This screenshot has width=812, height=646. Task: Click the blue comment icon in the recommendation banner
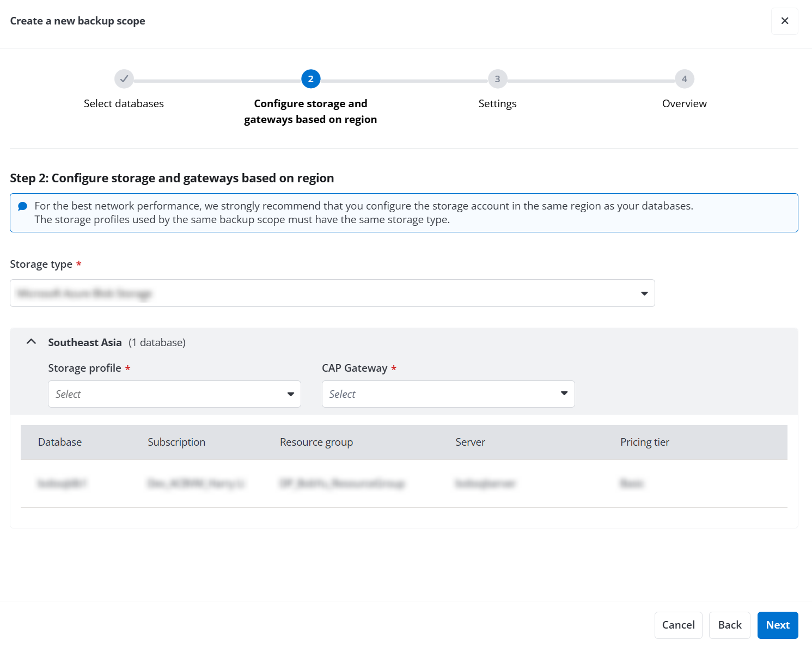coord(22,205)
